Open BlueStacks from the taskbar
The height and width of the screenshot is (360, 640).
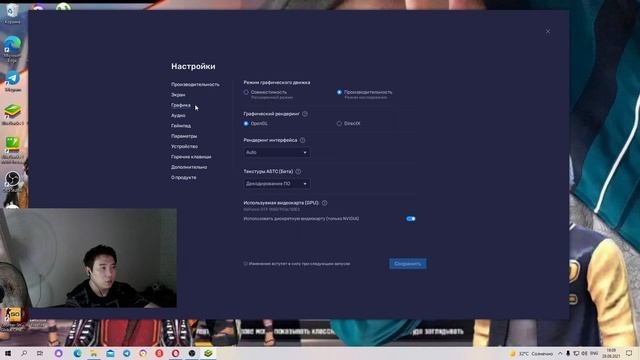(x=208, y=353)
